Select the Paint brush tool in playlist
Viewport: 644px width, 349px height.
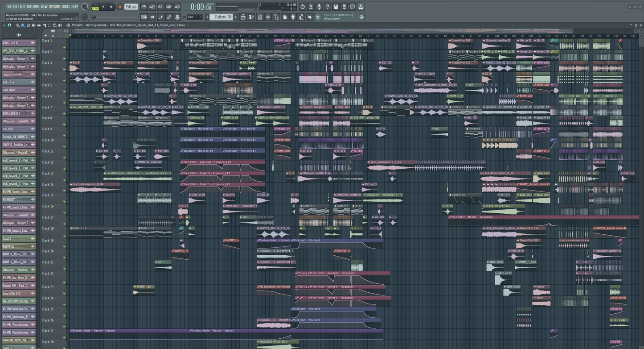click(23, 25)
